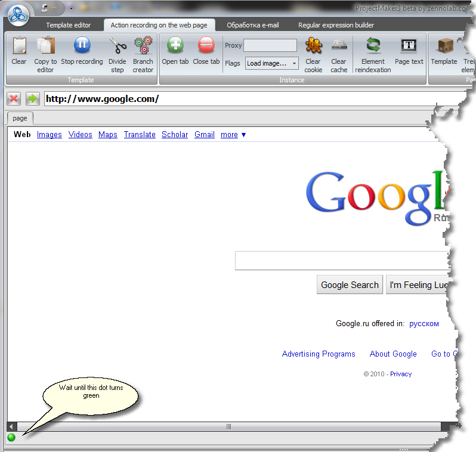Open the quick access toolbar dropdown arrow
The width and height of the screenshot is (476, 452).
(72, 8)
